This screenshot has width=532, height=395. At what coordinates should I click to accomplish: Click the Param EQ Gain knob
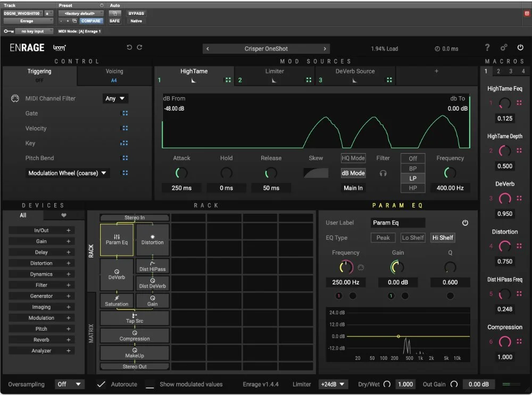397,267
